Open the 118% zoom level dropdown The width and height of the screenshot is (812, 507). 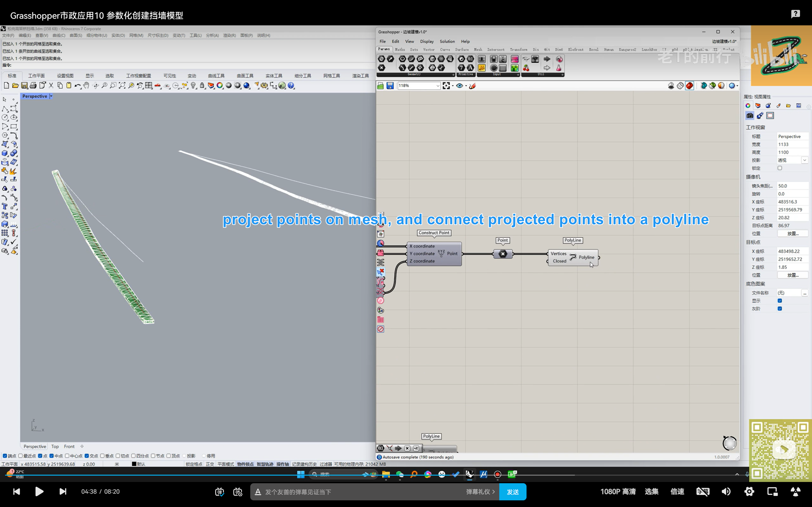tap(437, 86)
